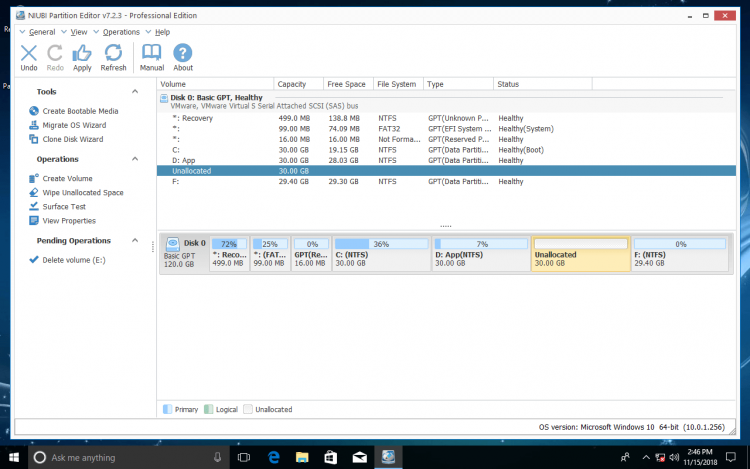750x469 pixels.
Task: Click the Clone Disk Wizard link
Action: coord(73,139)
